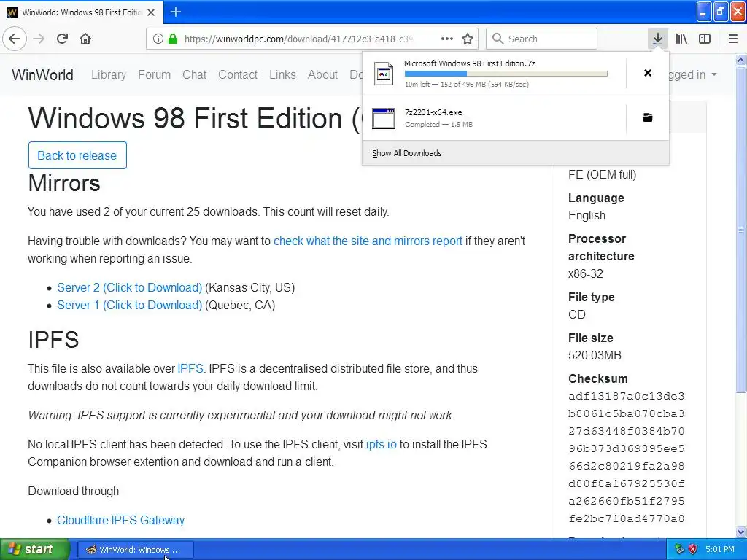The image size is (747, 560).
Task: Open the Windows Start menu
Action: click(34, 549)
